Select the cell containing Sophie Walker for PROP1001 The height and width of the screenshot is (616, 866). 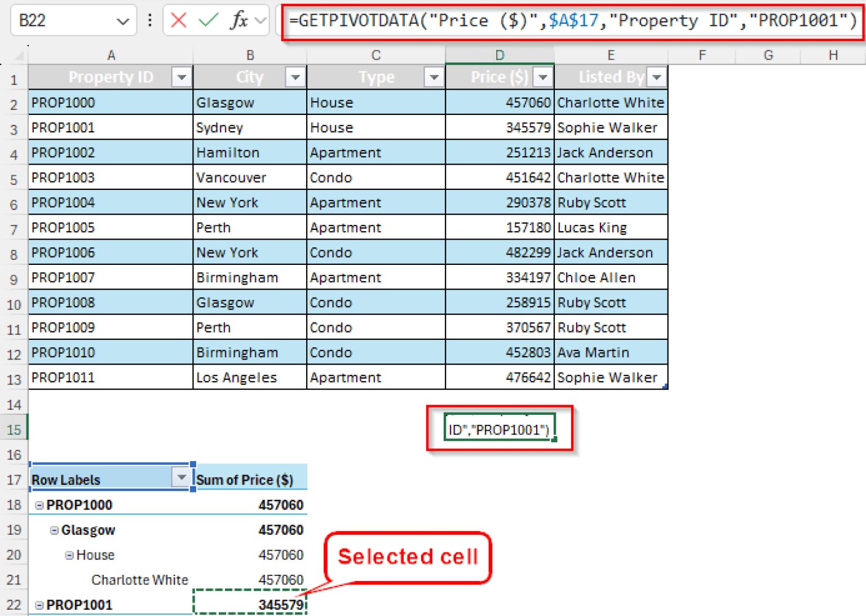coord(608,127)
